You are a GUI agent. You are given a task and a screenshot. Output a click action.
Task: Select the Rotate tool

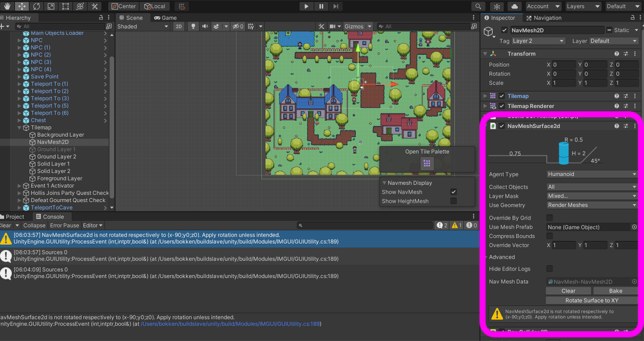36,6
